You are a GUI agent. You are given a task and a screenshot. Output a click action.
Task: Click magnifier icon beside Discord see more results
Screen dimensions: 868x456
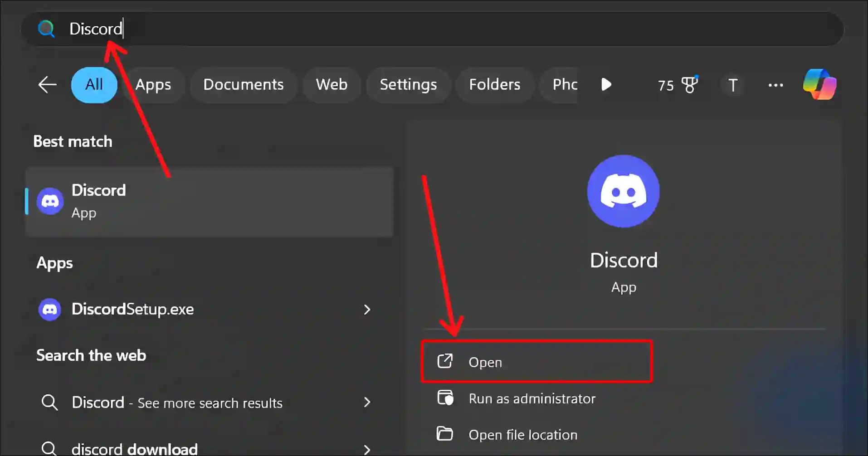[49, 402]
